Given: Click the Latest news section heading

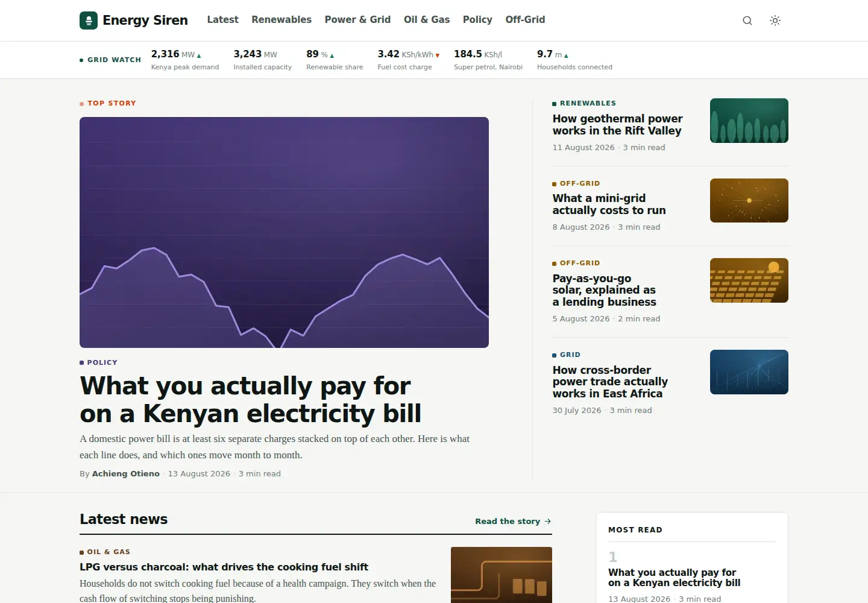Looking at the screenshot, I should coord(124,519).
